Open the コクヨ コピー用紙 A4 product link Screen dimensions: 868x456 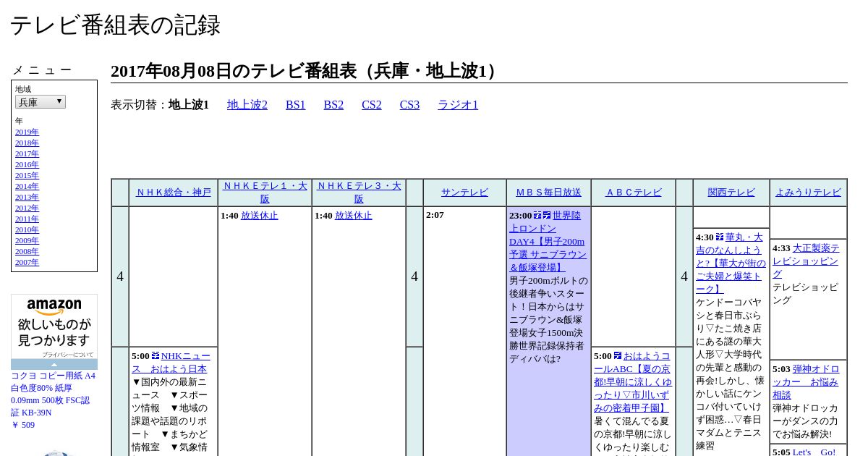pyautogui.click(x=53, y=394)
